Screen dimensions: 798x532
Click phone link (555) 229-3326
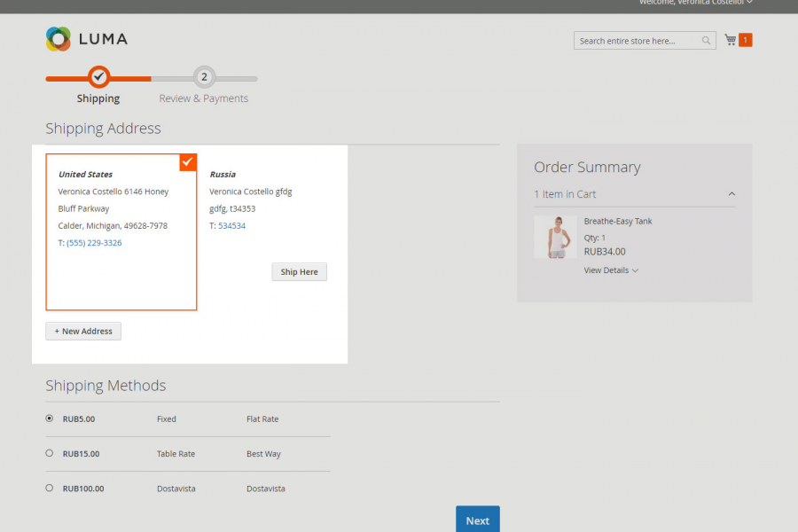(94, 243)
